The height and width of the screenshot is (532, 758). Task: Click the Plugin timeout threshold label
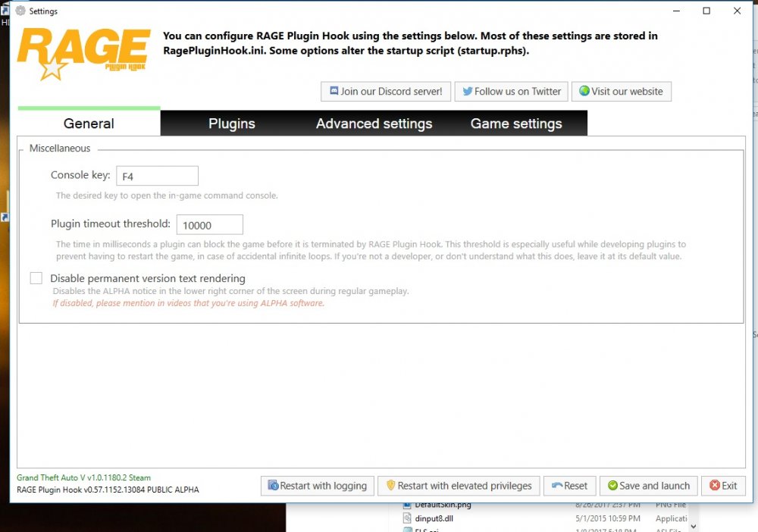point(111,224)
